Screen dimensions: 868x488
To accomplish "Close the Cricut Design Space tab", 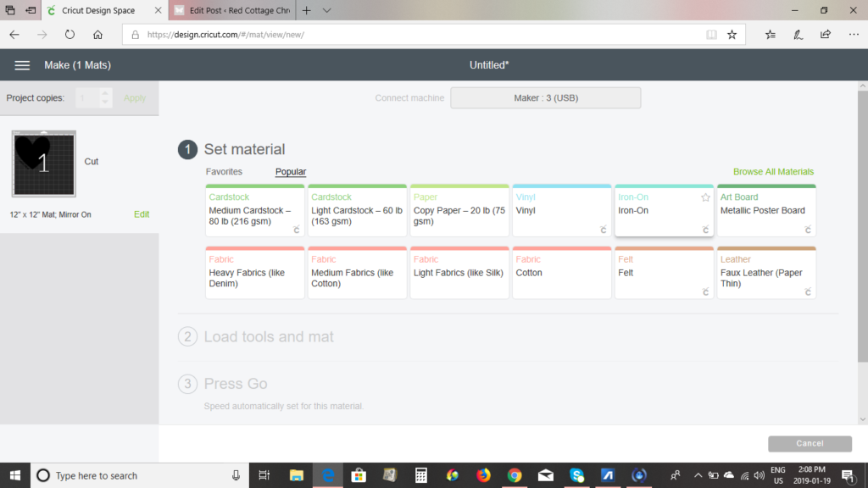I will pyautogui.click(x=158, y=10).
